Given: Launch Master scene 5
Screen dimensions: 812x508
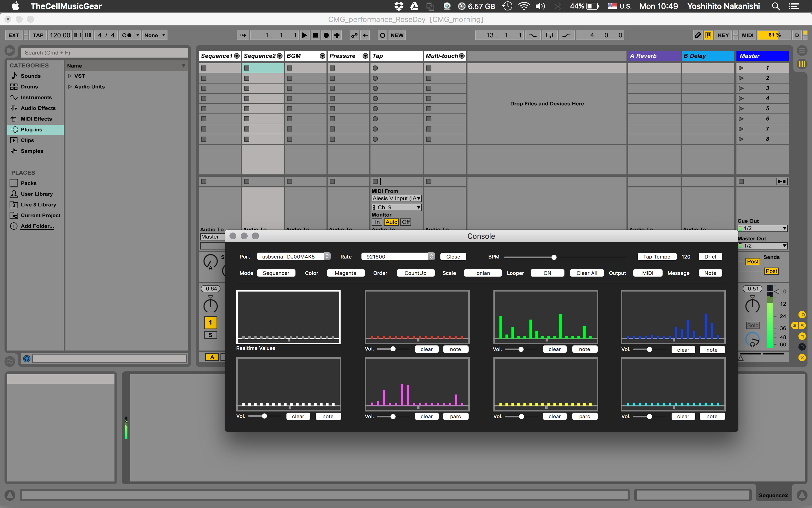Looking at the screenshot, I should (x=741, y=109).
